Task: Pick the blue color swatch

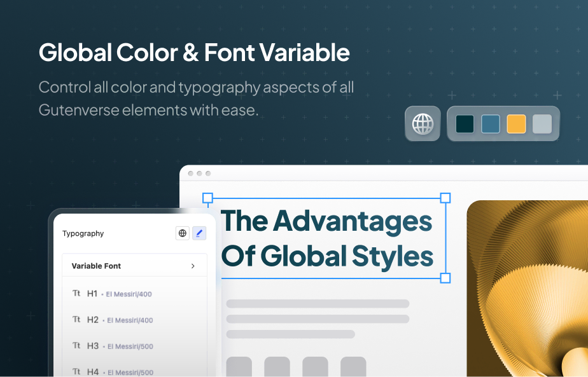Action: coord(491,123)
